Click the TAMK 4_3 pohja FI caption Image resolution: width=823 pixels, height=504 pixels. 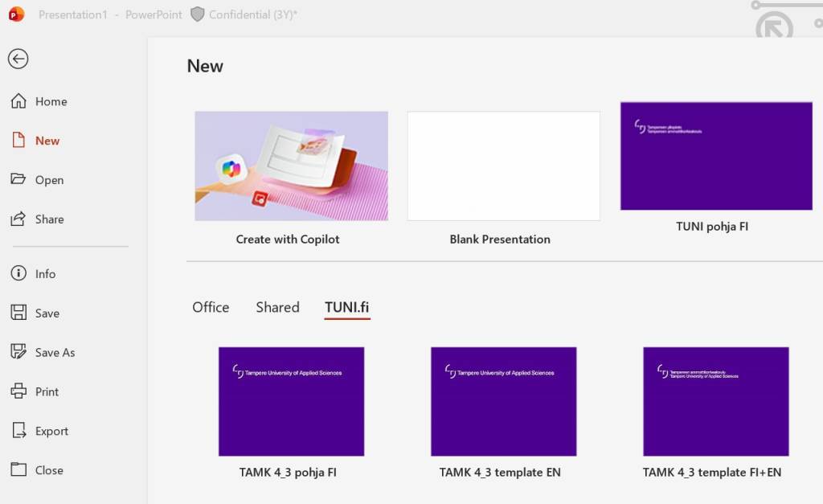[x=288, y=473]
